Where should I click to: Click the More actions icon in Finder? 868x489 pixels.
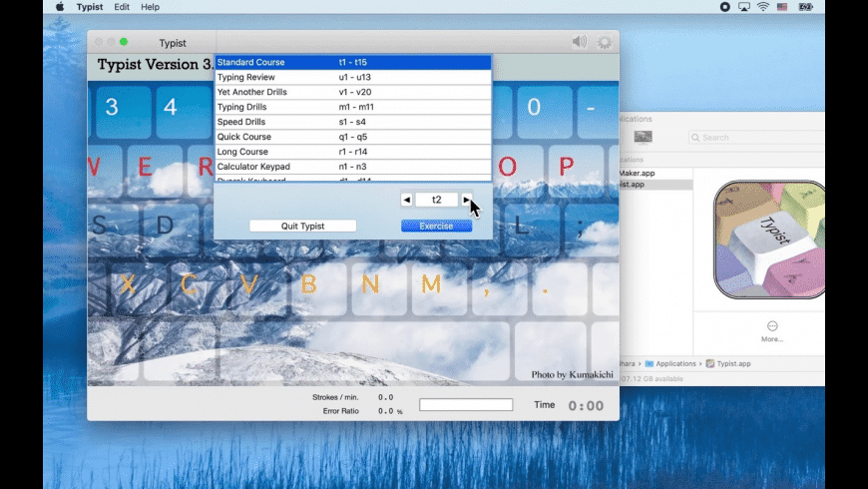(x=772, y=325)
